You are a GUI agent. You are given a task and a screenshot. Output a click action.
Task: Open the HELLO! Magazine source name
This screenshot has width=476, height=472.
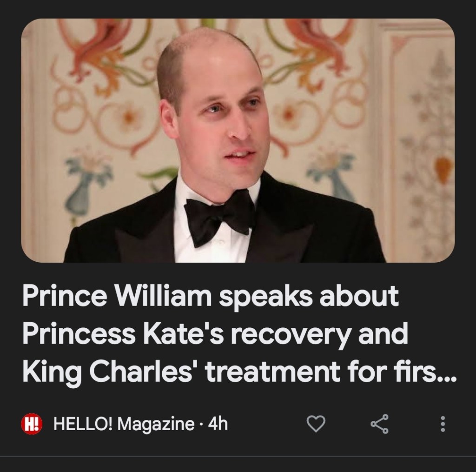pyautogui.click(x=124, y=424)
